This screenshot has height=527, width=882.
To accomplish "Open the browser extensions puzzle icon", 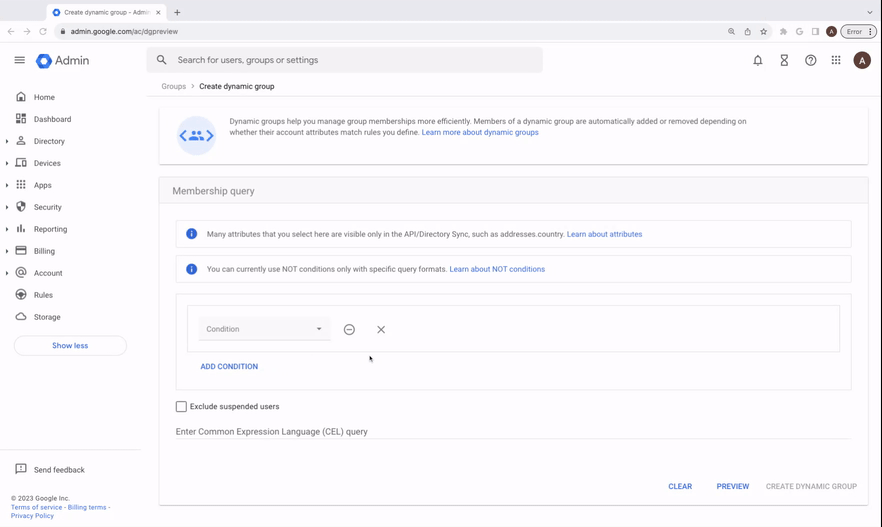I will pyautogui.click(x=783, y=31).
